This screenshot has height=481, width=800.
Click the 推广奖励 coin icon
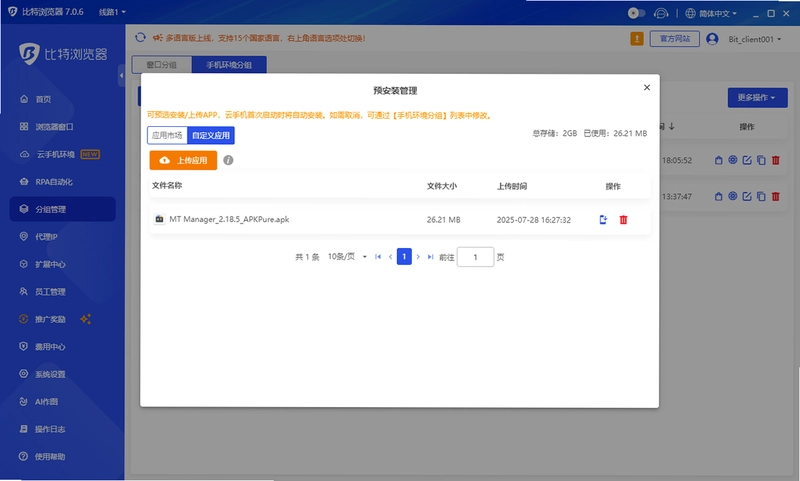tap(23, 319)
